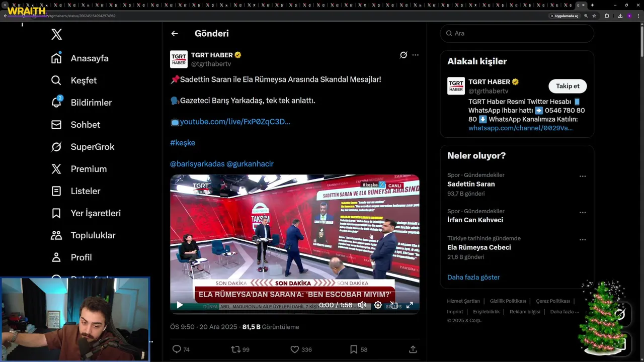
Task: Open Sohbet messages in the sidebar
Action: coord(75,125)
